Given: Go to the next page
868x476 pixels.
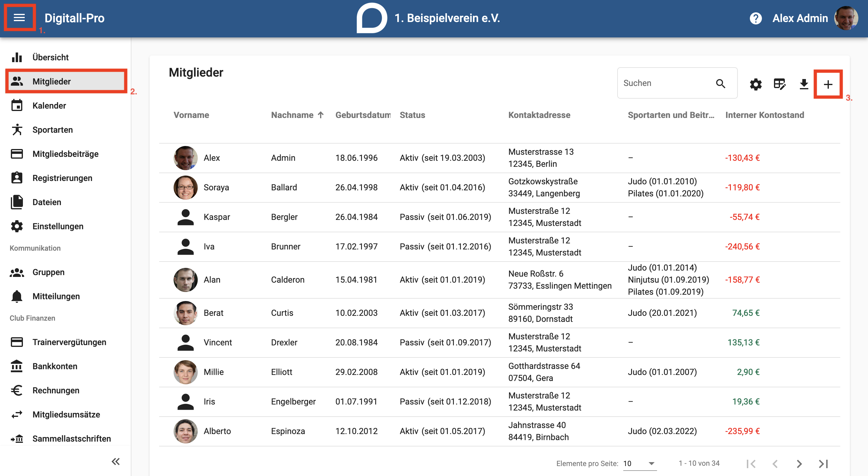Looking at the screenshot, I should point(799,464).
